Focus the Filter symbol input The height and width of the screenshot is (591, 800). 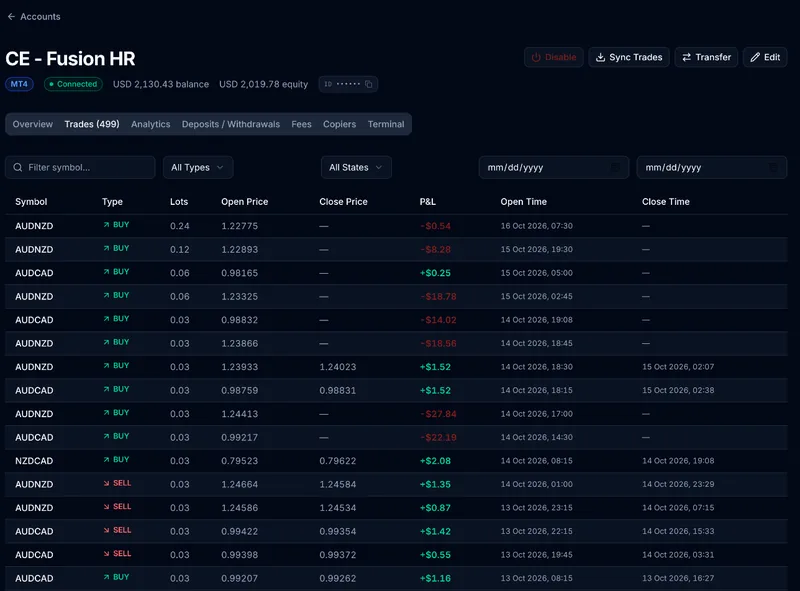pyautogui.click(x=80, y=167)
